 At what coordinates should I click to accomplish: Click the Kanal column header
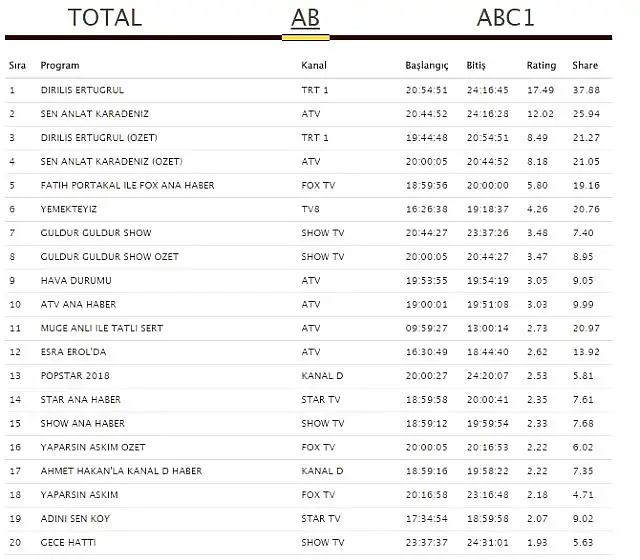(x=314, y=66)
